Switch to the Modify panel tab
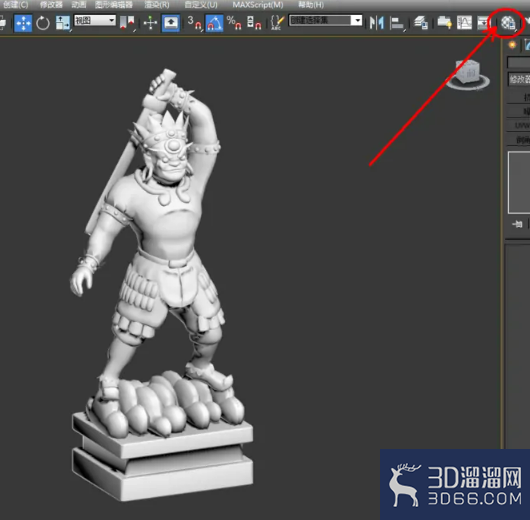The height and width of the screenshot is (520, 530). click(527, 45)
